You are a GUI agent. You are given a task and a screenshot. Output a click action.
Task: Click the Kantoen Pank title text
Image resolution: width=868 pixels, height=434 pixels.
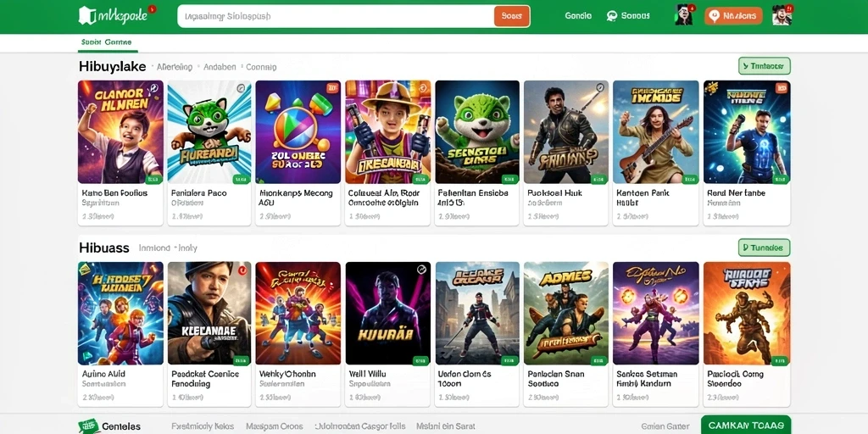pyautogui.click(x=643, y=198)
